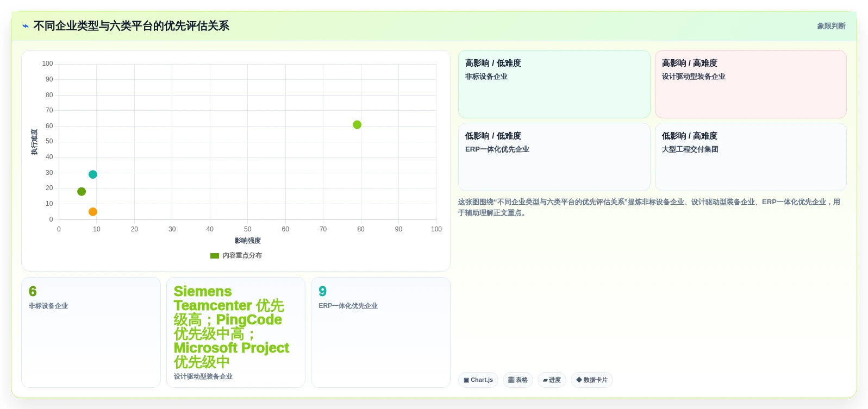Select the orange scatter point near 5

tap(93, 212)
